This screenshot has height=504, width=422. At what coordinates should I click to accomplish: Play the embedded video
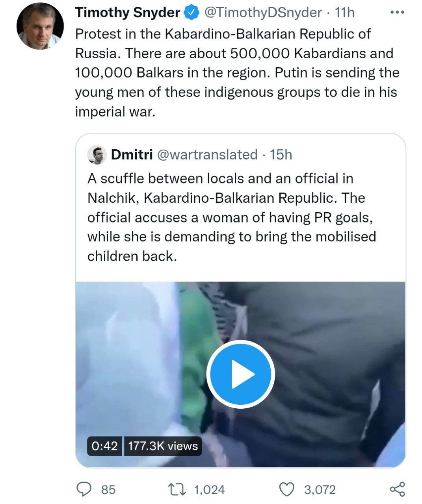click(240, 374)
